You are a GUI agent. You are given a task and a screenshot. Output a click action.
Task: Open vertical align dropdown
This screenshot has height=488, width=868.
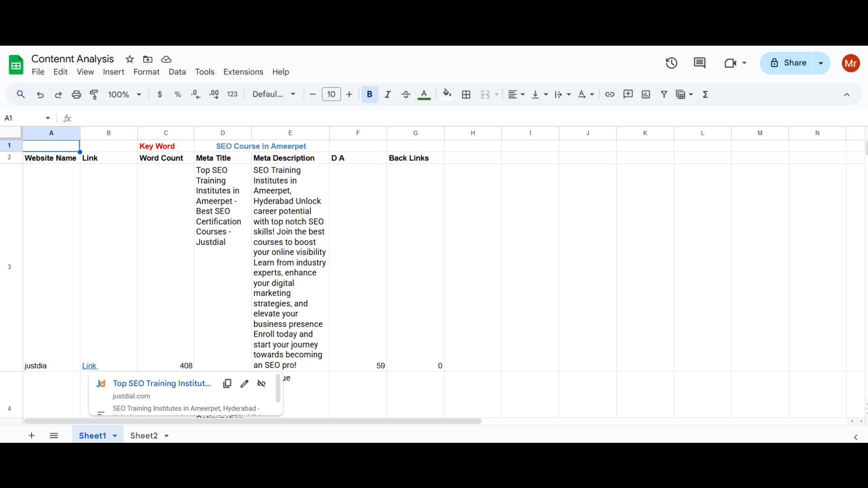coord(540,94)
